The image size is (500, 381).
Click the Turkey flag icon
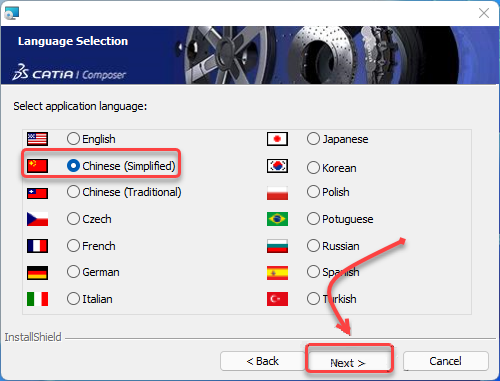pyautogui.click(x=277, y=299)
